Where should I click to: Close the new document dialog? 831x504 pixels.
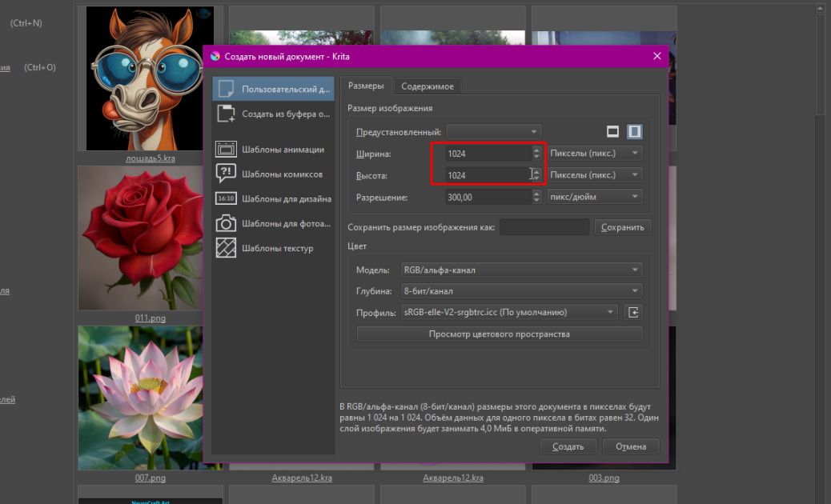click(657, 56)
